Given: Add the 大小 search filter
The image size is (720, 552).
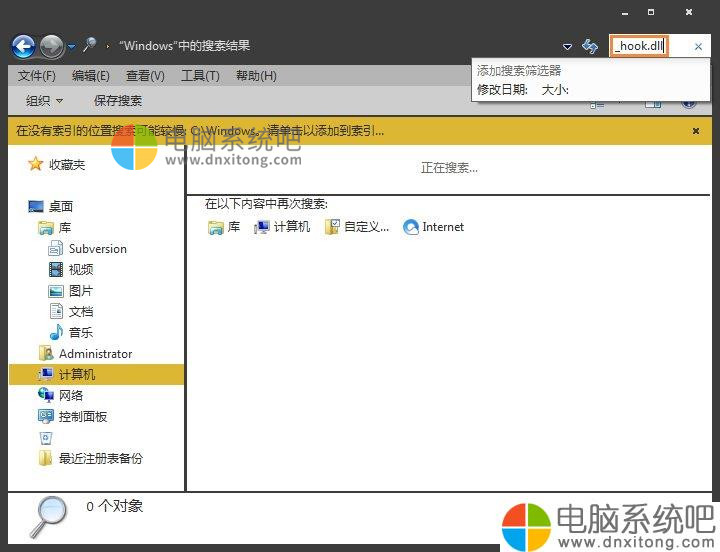Looking at the screenshot, I should pyautogui.click(x=555, y=90).
